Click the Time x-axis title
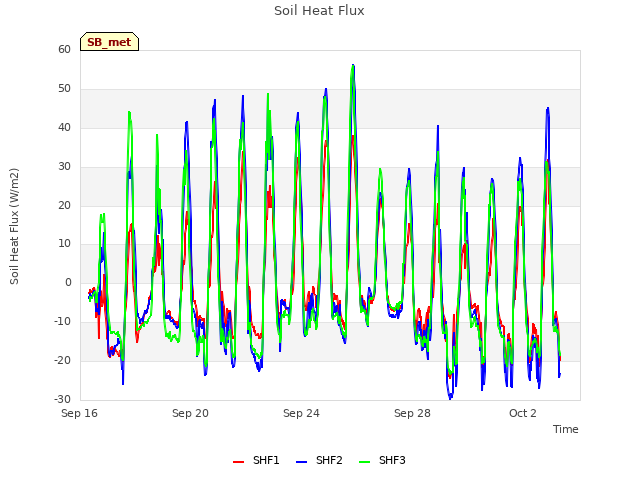This screenshot has width=640, height=480. pyautogui.click(x=566, y=429)
